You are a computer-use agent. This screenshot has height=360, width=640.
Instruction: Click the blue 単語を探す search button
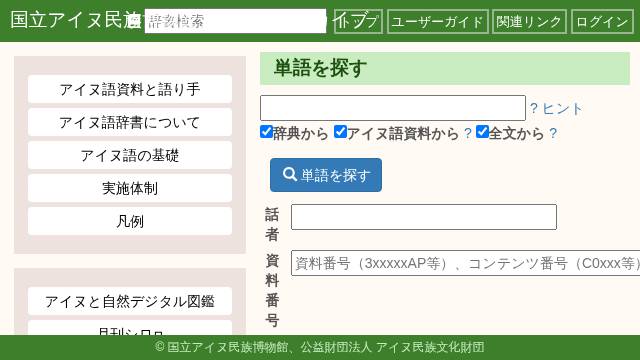click(326, 175)
